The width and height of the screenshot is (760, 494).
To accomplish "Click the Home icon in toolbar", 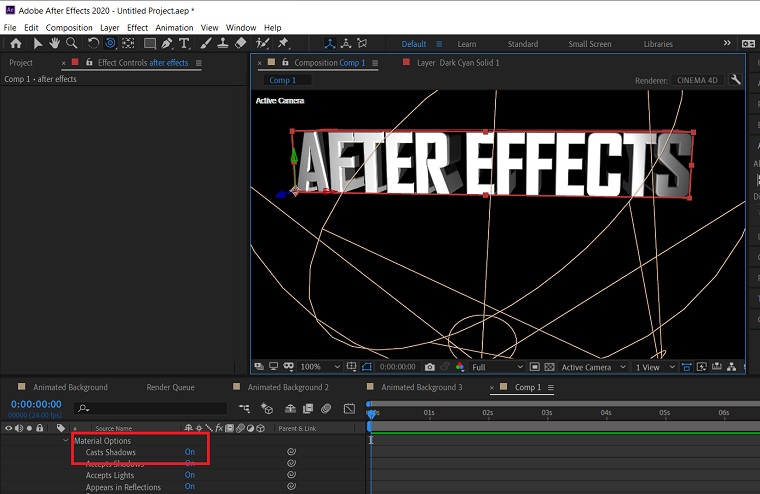I will point(15,44).
